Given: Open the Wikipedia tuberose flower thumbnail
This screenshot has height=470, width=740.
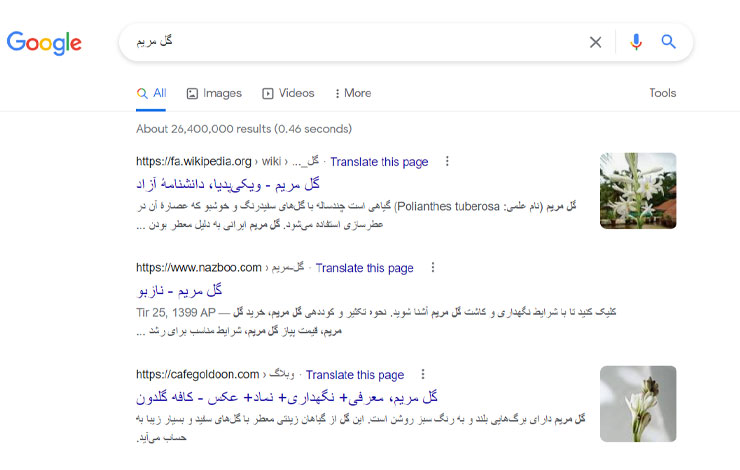Looking at the screenshot, I should 638,191.
